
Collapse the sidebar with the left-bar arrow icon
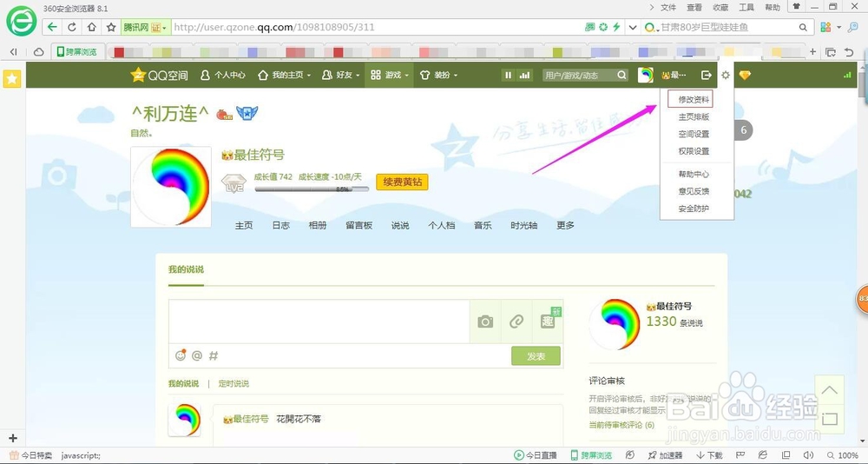pyautogui.click(x=14, y=52)
